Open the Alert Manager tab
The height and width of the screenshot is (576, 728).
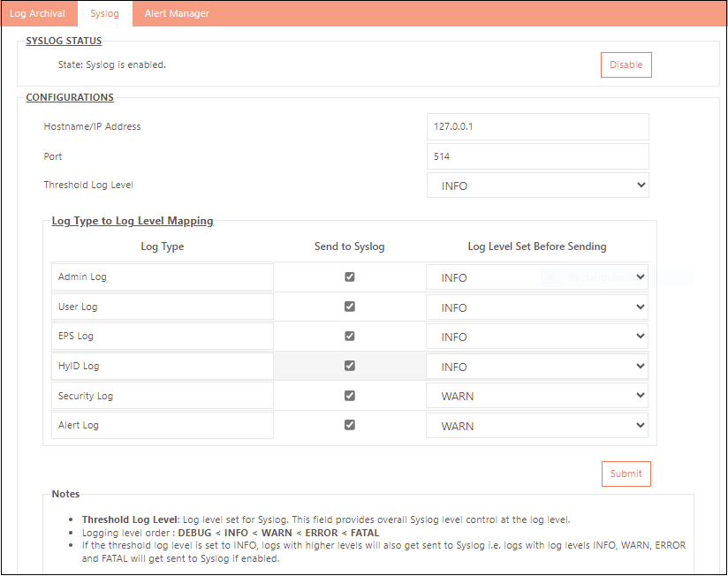point(177,13)
